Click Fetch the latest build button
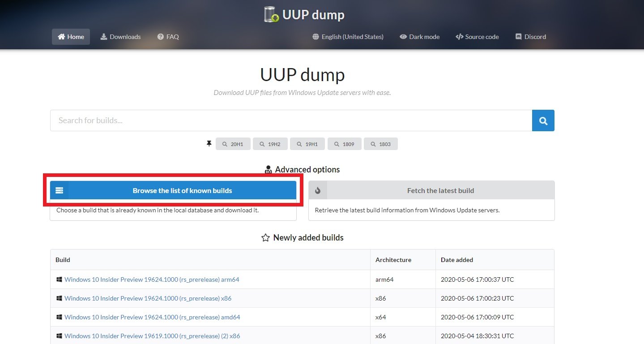Image resolution: width=644 pixels, height=344 pixels. [x=431, y=190]
